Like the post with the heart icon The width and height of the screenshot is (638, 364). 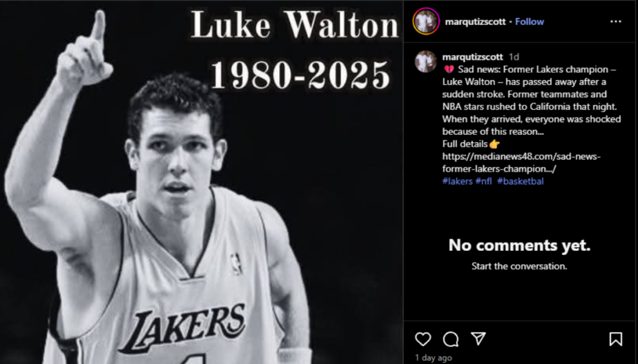(x=423, y=339)
